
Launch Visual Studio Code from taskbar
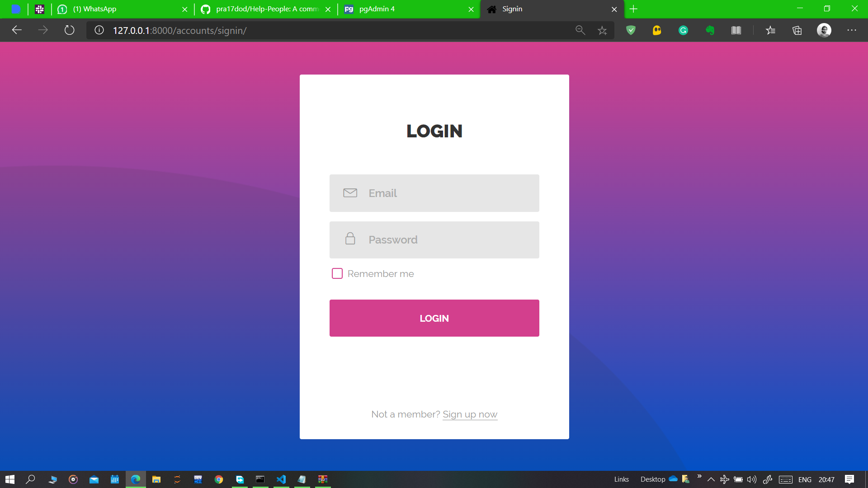point(281,479)
